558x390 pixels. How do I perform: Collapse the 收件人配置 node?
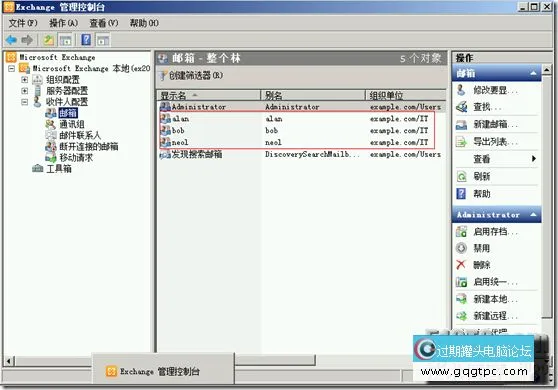click(25, 102)
